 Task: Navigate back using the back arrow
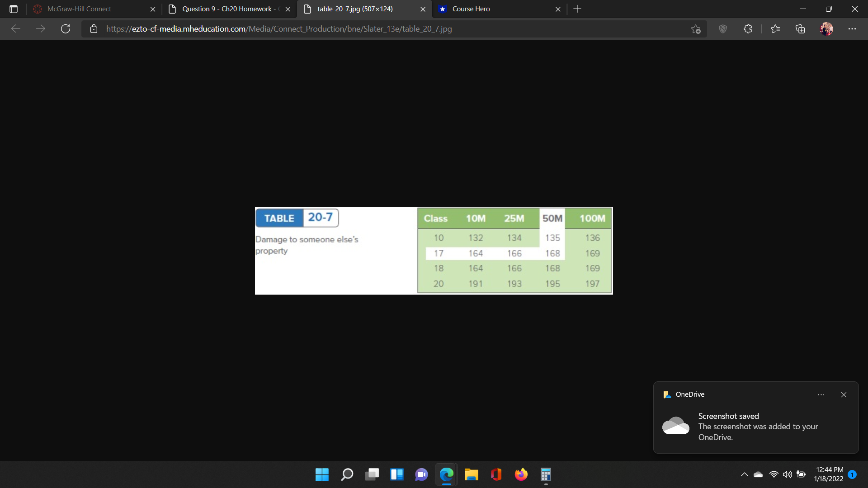pos(16,28)
